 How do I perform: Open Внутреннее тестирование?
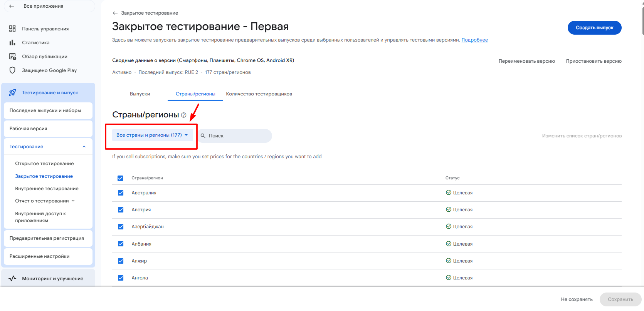tap(47, 189)
